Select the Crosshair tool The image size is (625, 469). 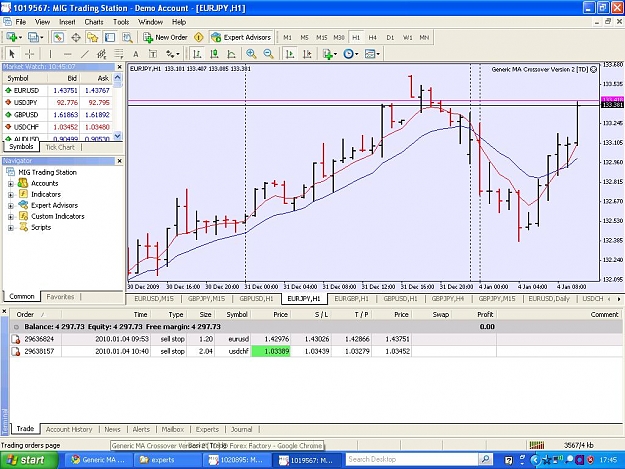[29, 53]
